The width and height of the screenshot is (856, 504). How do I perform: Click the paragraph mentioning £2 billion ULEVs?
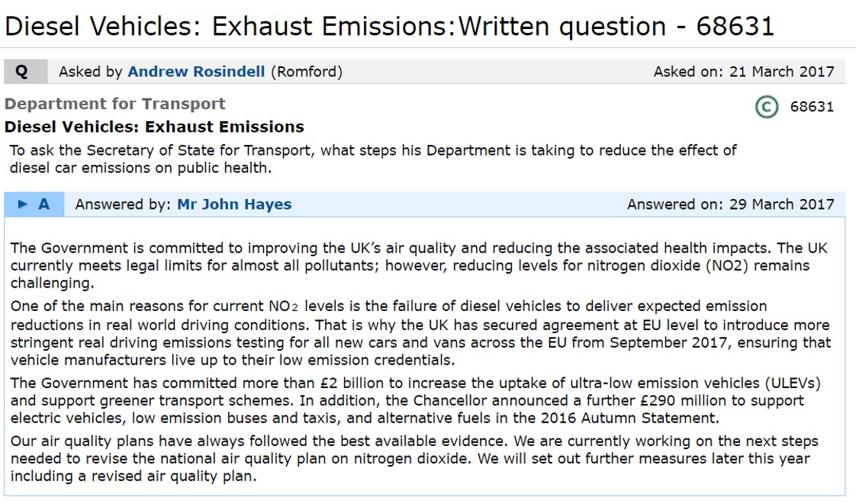point(416,400)
